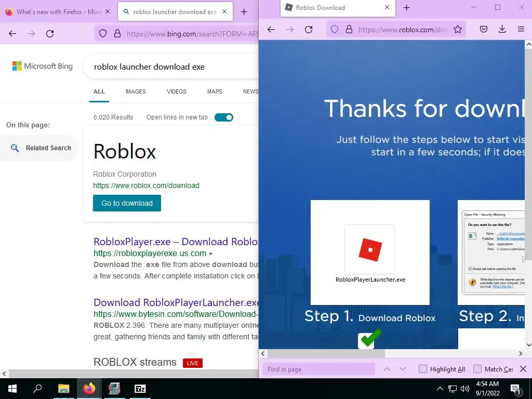Open File Explorer from taskbar

63,389
